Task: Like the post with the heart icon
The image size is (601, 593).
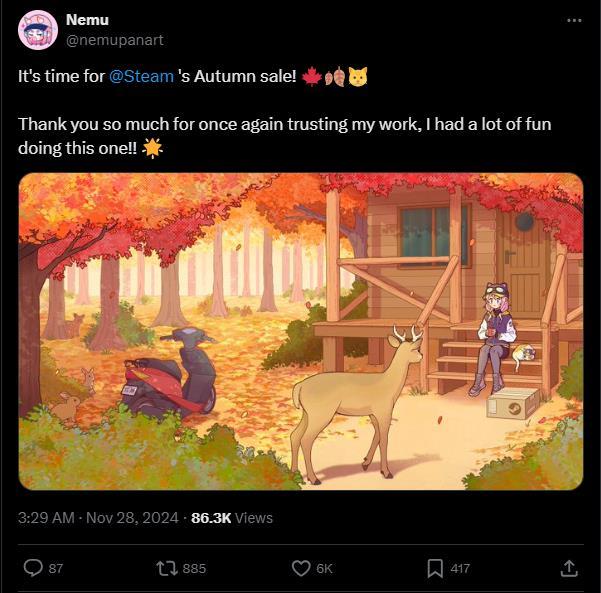Action: coord(301,568)
